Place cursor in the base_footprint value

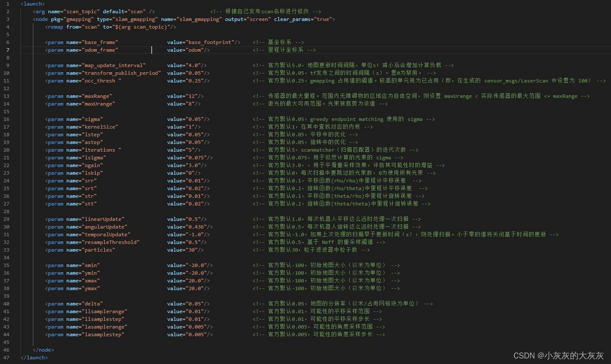[210, 42]
